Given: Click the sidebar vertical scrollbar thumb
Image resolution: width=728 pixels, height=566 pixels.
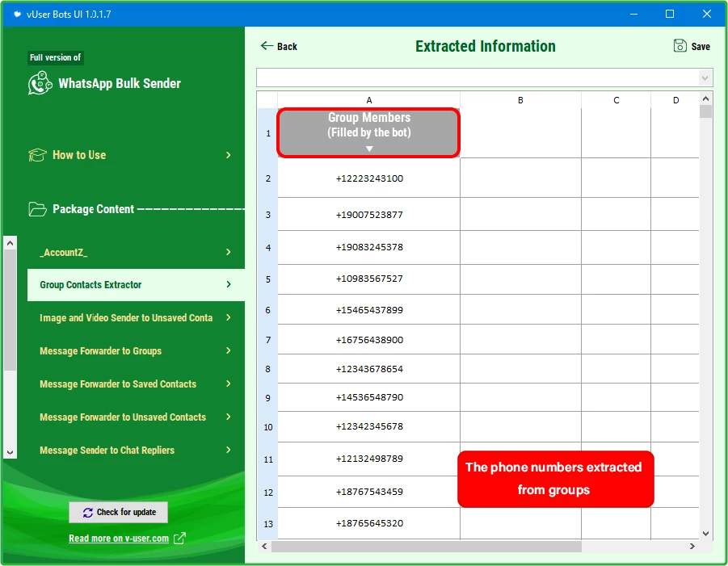Looking at the screenshot, I should point(11,310).
